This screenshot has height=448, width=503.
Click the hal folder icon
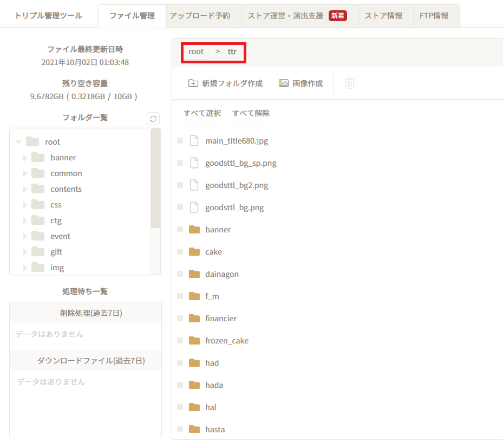[x=194, y=407]
